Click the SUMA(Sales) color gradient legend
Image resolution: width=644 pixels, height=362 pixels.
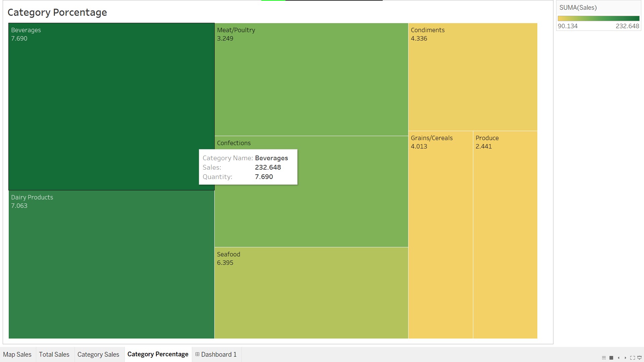pyautogui.click(x=598, y=18)
